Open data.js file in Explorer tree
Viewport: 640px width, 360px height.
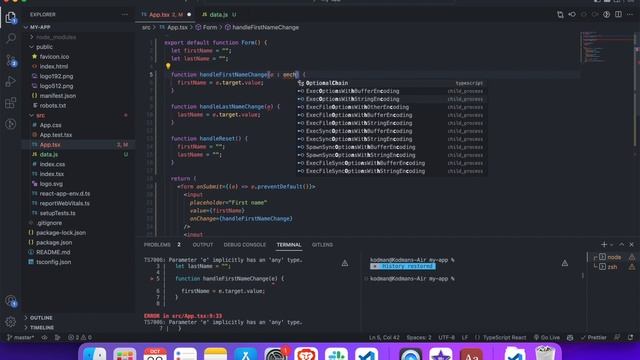(49, 154)
